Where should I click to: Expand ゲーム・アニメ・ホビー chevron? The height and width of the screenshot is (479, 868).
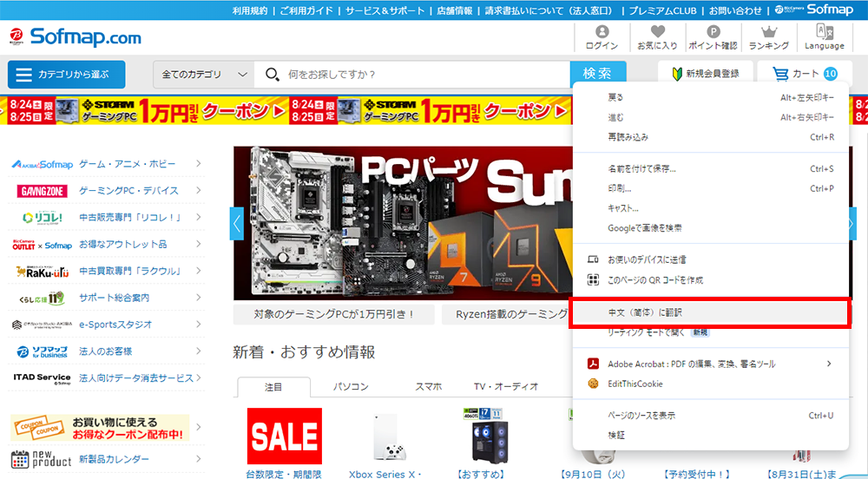198,164
